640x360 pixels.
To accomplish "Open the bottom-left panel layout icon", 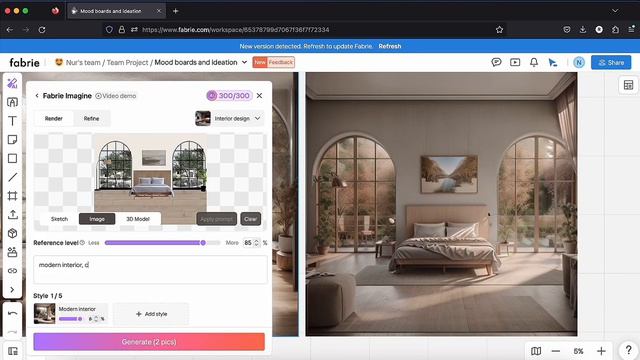I will click(x=13, y=351).
